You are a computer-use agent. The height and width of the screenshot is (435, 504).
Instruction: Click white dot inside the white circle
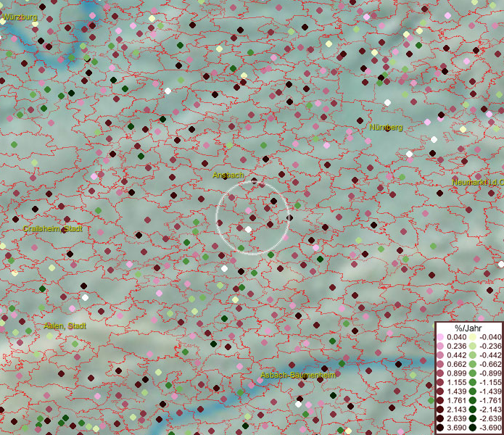[x=248, y=229]
